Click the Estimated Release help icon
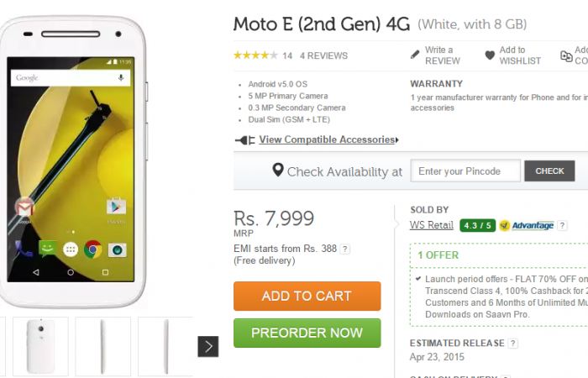 (x=513, y=344)
